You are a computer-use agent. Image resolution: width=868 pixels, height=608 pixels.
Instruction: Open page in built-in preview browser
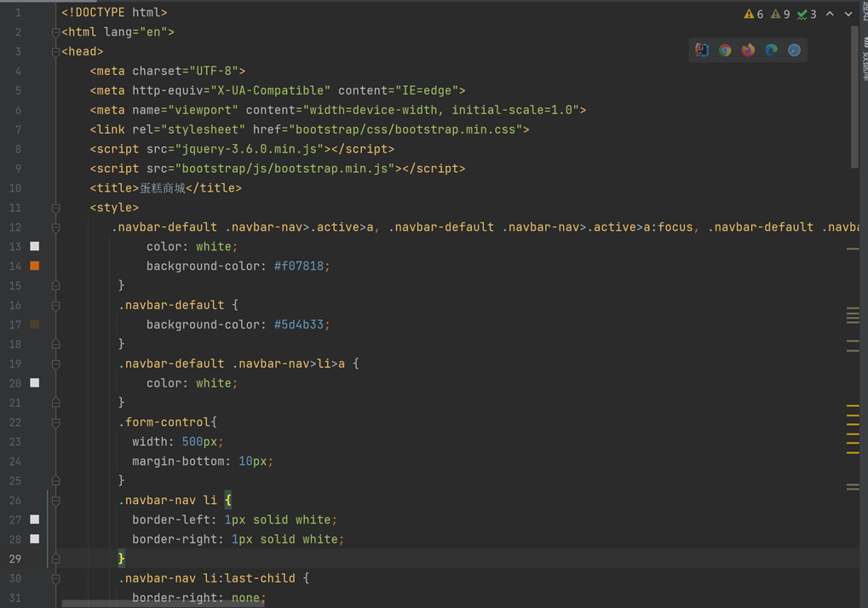(702, 50)
